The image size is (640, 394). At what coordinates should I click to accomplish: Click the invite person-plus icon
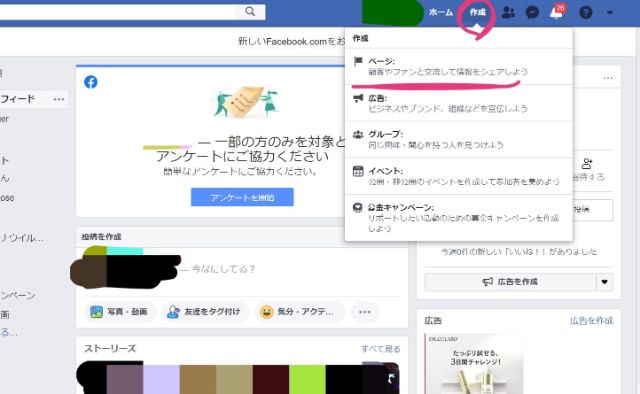pyautogui.click(x=587, y=164)
